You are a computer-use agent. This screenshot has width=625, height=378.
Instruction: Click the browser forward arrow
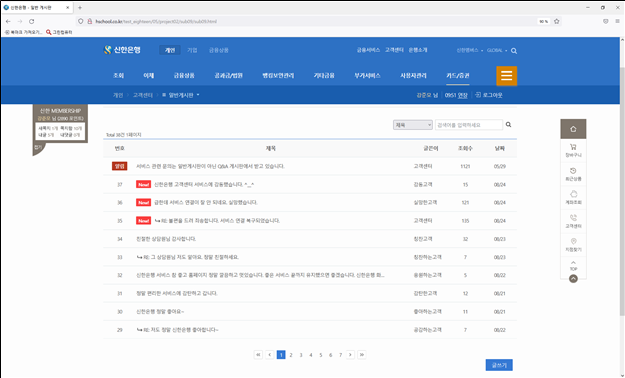click(x=20, y=21)
